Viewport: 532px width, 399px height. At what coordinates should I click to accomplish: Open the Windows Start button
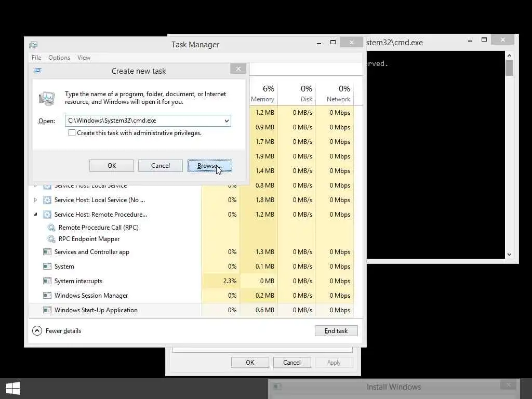tap(13, 388)
